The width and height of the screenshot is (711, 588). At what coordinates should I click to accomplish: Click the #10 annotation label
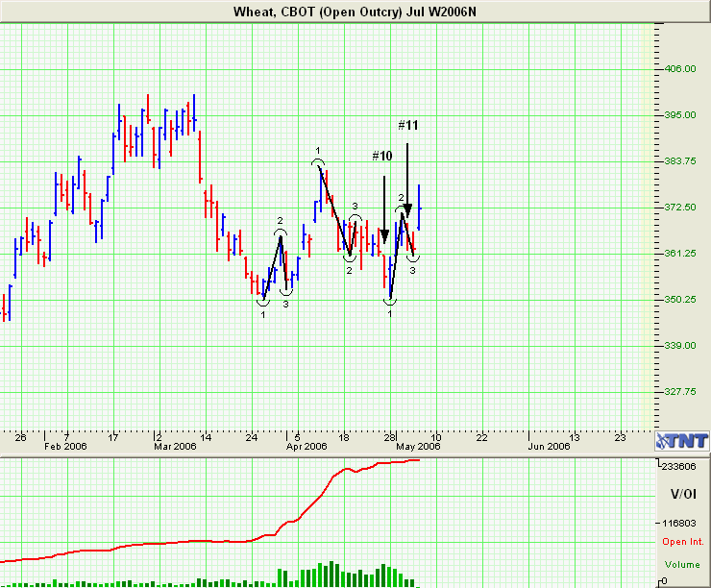pos(382,156)
